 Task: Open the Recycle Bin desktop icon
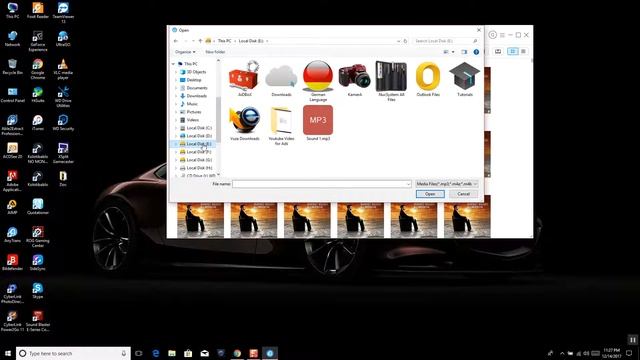coord(12,67)
